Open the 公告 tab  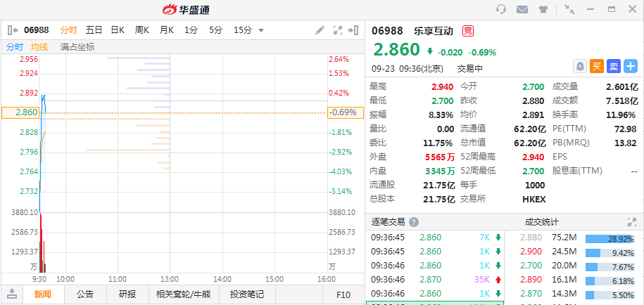pyautogui.click(x=85, y=294)
